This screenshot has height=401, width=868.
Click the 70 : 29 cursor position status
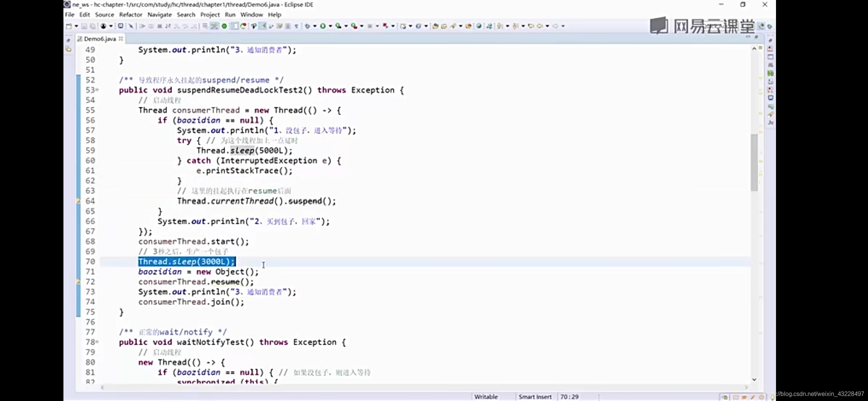click(569, 397)
